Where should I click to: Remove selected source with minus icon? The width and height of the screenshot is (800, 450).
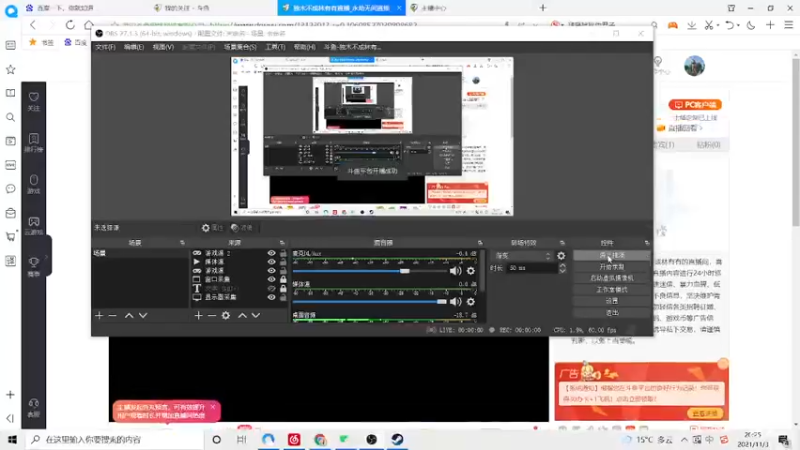point(212,315)
